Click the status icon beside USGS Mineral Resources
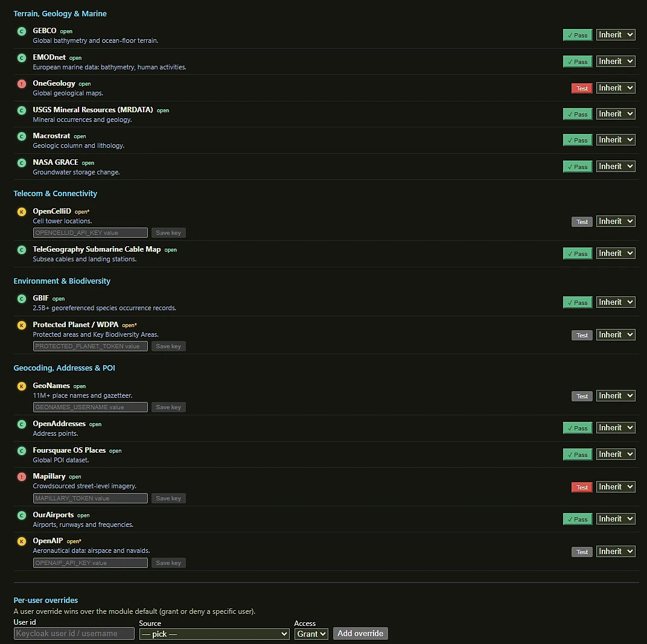 22,110
